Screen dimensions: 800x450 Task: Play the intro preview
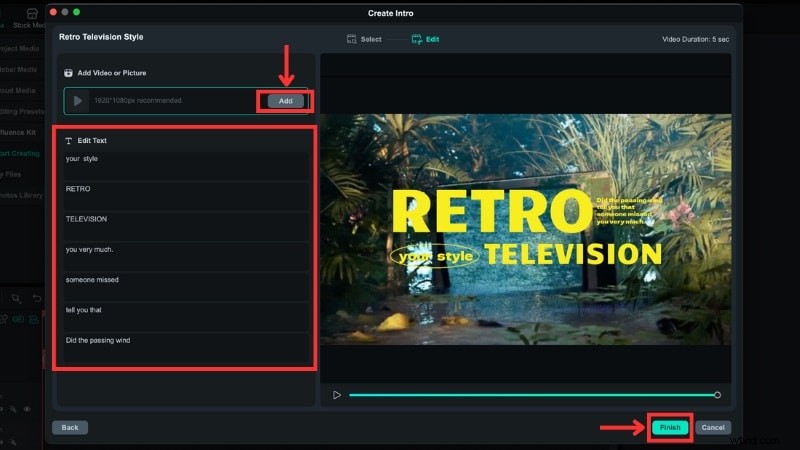336,395
